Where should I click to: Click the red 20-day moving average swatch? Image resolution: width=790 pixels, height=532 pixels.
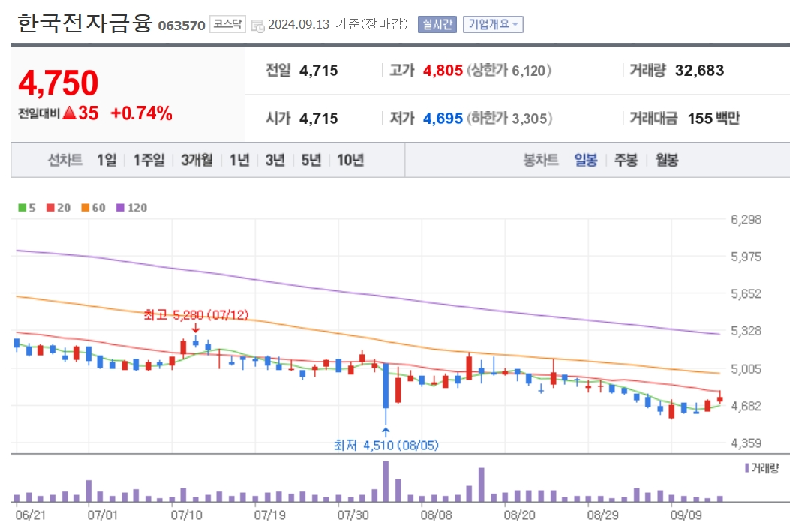pyautogui.click(x=50, y=208)
